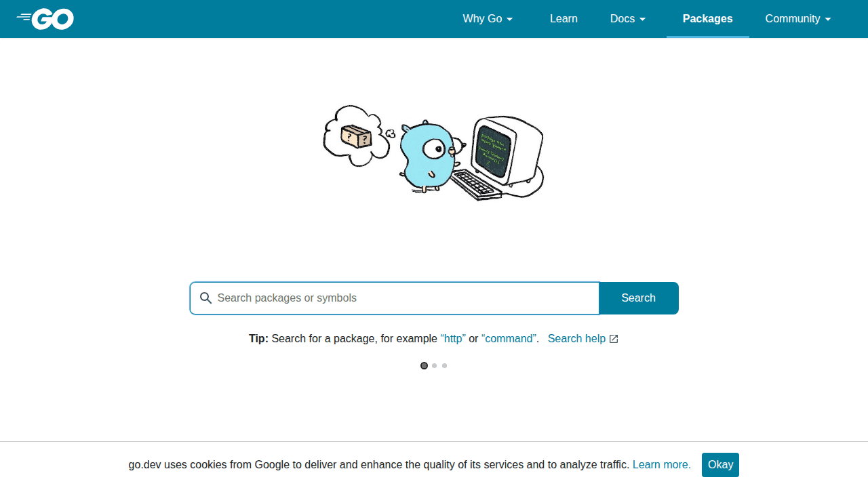This screenshot has height=488, width=868.
Task: Open the Docs dropdown menu
Action: pyautogui.click(x=628, y=19)
